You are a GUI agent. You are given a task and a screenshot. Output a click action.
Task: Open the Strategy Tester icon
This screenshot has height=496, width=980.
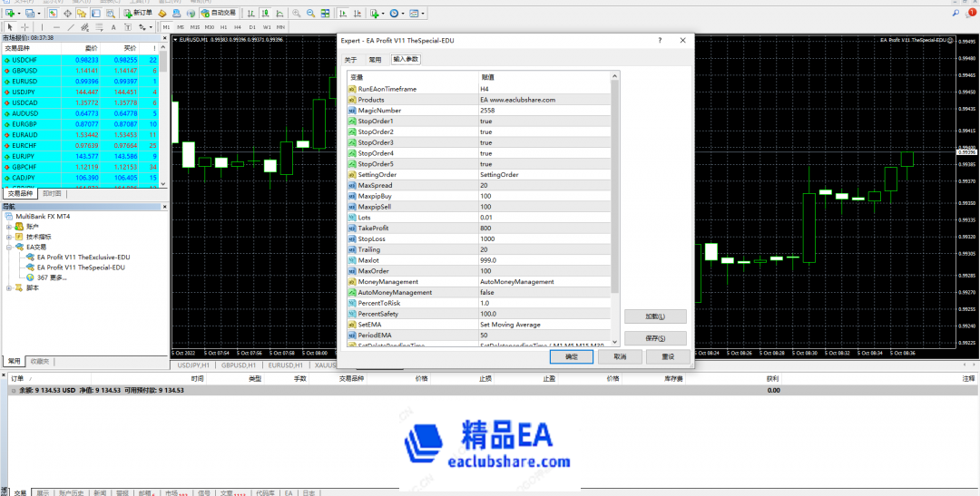(x=110, y=13)
